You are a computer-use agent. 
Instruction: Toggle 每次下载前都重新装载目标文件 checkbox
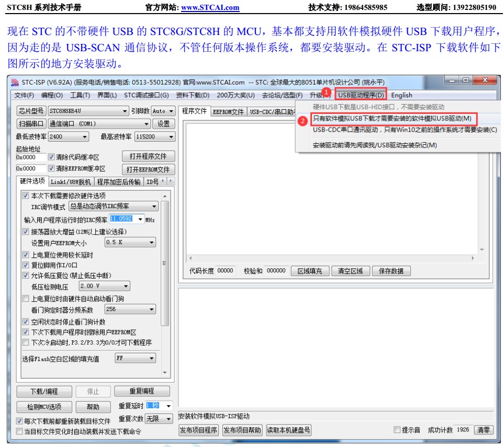[x=19, y=421]
